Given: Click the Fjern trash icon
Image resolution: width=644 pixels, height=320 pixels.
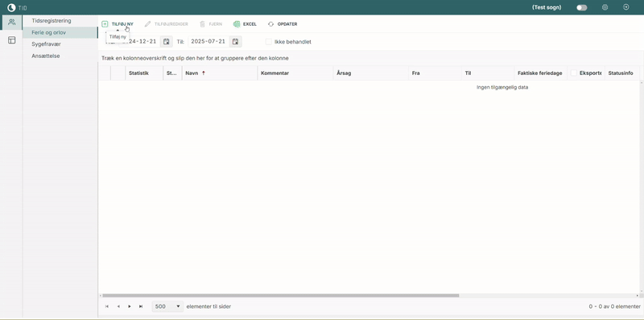Looking at the screenshot, I should (202, 24).
